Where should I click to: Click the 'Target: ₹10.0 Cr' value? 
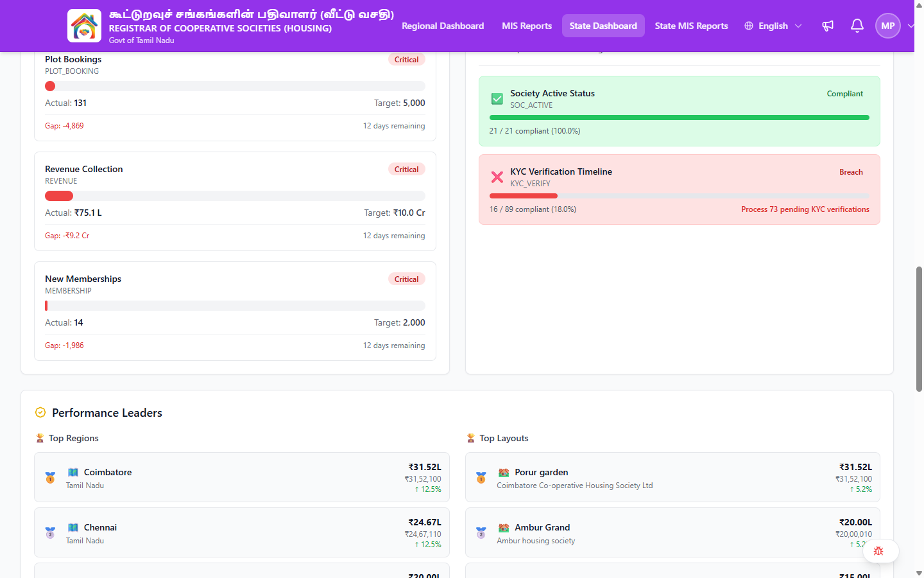click(395, 213)
